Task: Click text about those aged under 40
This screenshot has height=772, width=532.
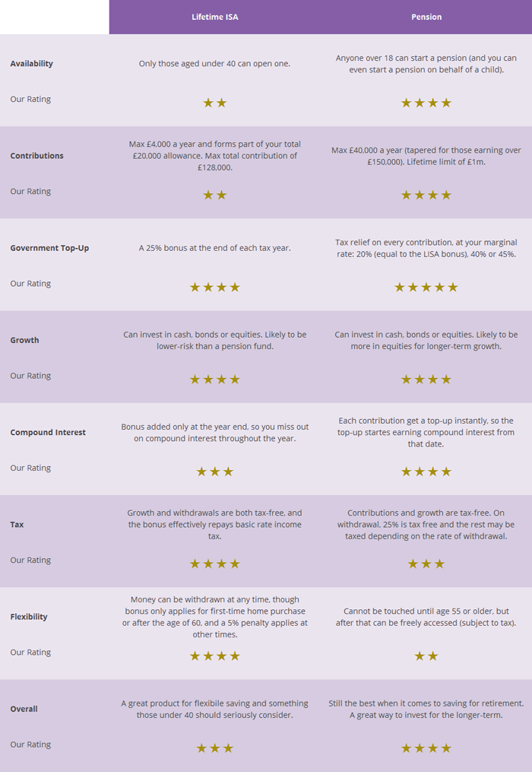Action: point(214,64)
